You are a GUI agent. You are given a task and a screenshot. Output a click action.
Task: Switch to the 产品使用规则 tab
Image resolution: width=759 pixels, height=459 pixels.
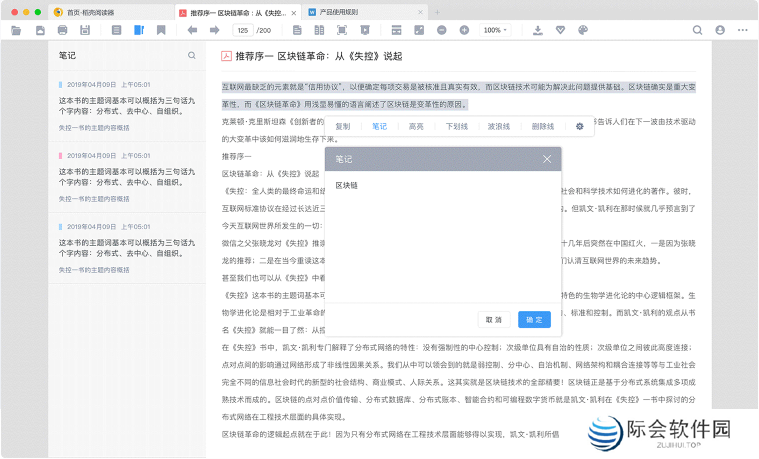click(x=343, y=11)
